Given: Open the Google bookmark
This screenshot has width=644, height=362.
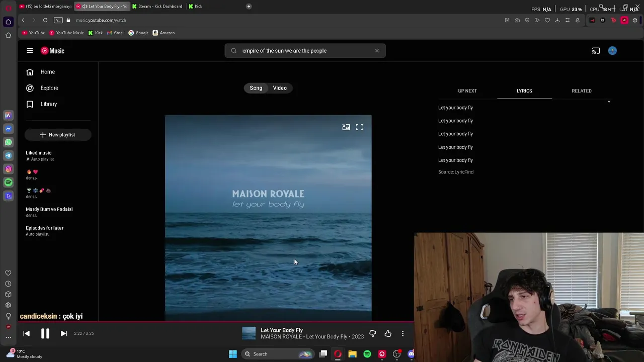Looking at the screenshot, I should click(138, 33).
